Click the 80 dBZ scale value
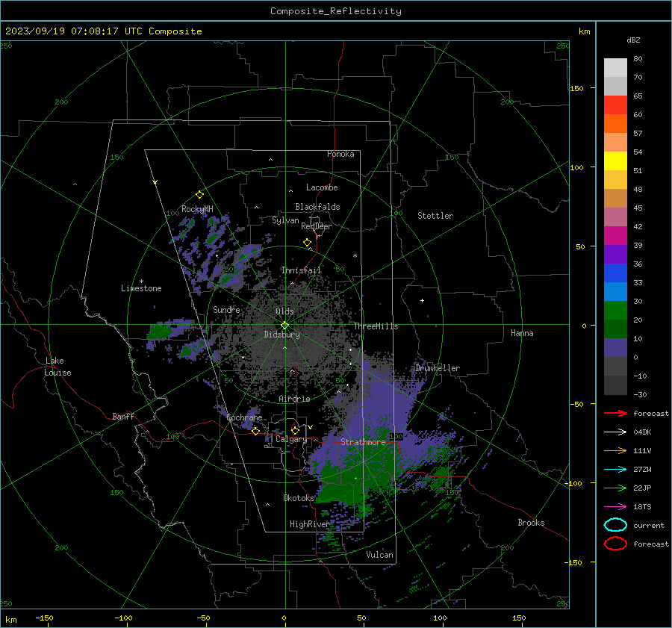Viewport: 672px width, 628px height. 638,59
